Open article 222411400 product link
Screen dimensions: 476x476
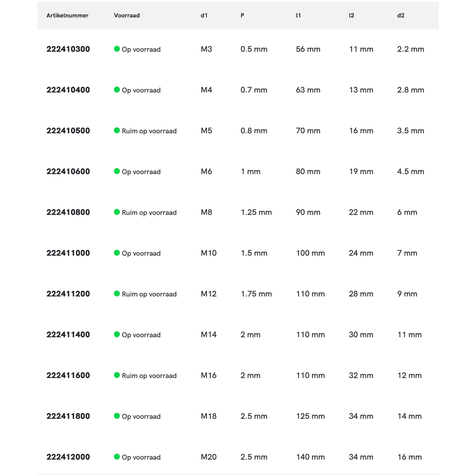[68, 335]
